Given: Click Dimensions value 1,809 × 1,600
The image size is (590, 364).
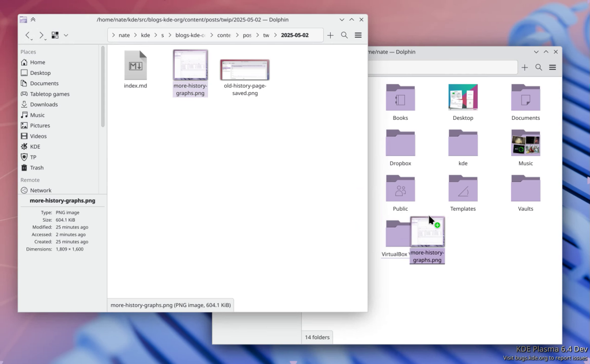Looking at the screenshot, I should (70, 249).
